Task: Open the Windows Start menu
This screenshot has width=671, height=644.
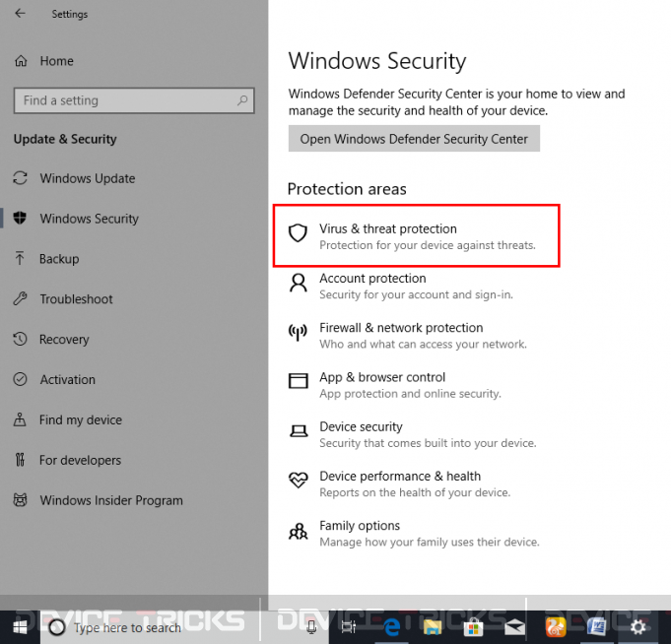Action: (x=20, y=627)
